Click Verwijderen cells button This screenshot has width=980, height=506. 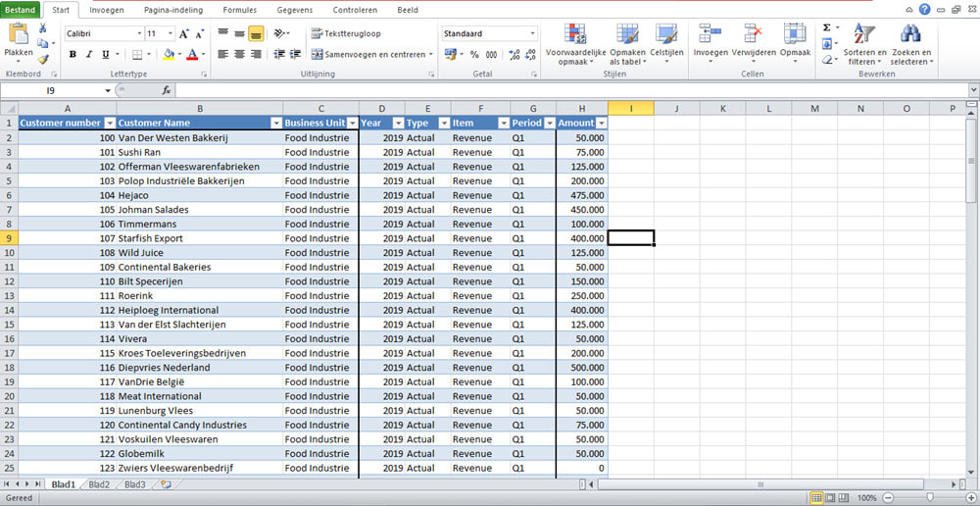tap(754, 44)
